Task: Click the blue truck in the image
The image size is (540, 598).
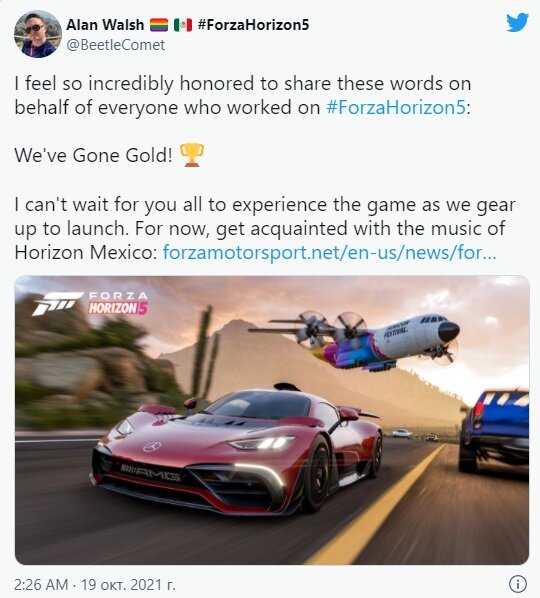Action: tap(495, 429)
